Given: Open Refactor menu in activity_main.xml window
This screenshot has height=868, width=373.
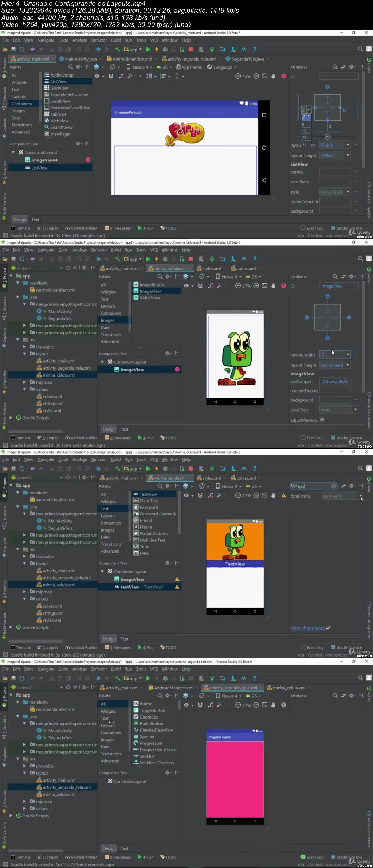Looking at the screenshot, I should [x=99, y=40].
